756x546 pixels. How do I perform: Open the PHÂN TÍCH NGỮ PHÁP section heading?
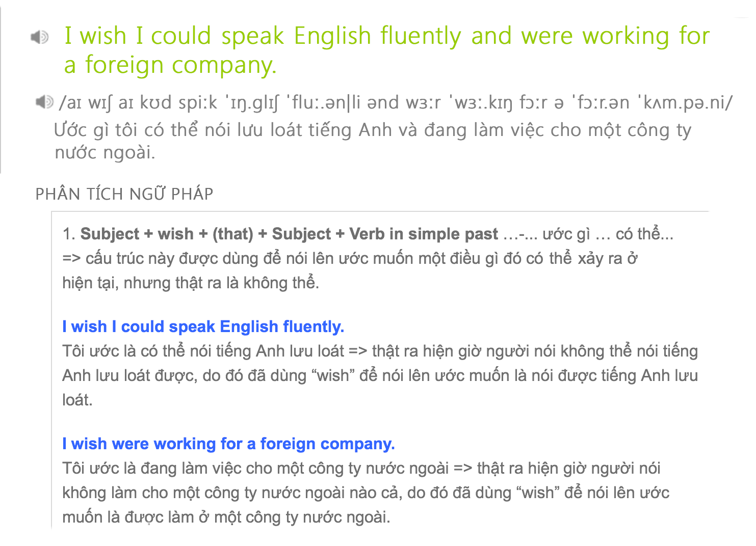(x=124, y=194)
